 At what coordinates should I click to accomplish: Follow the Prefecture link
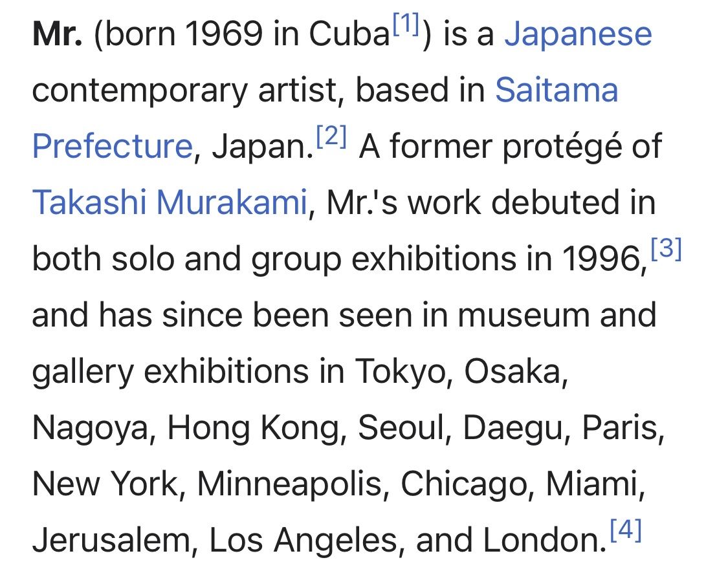113,146
